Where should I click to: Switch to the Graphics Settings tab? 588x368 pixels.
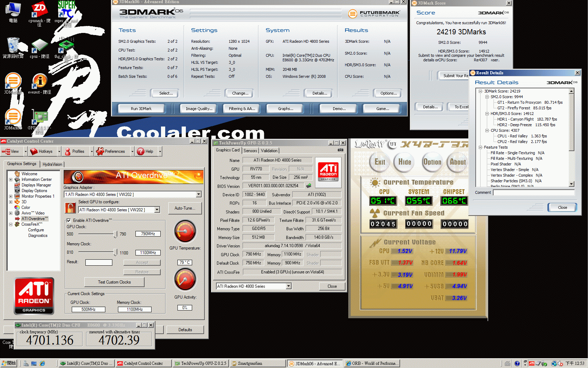tap(22, 164)
